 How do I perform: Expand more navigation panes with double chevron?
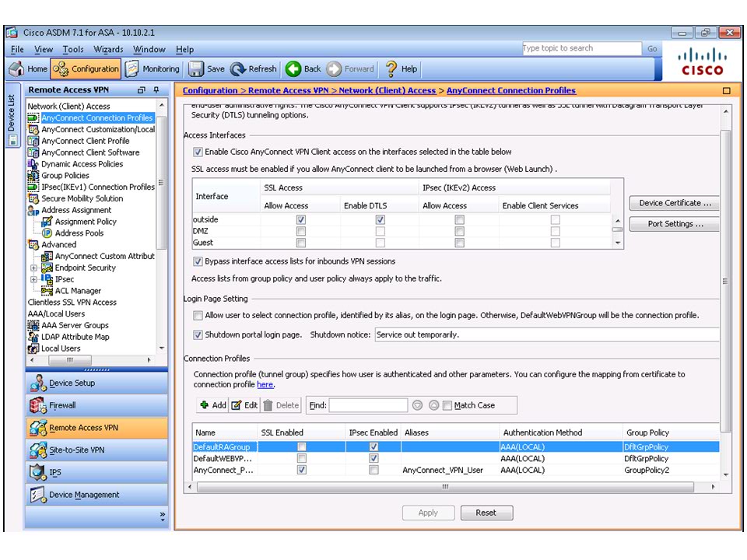[162, 515]
